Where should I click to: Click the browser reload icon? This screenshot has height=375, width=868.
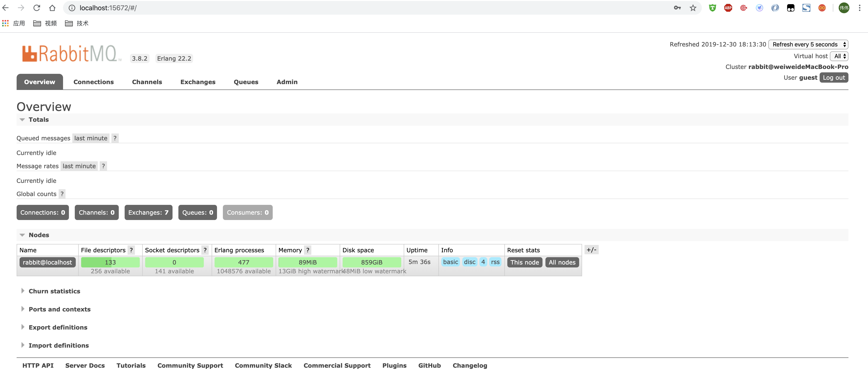(37, 8)
